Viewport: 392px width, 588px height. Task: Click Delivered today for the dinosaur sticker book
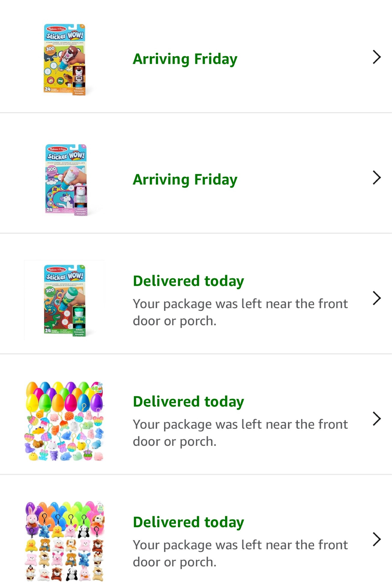(188, 281)
